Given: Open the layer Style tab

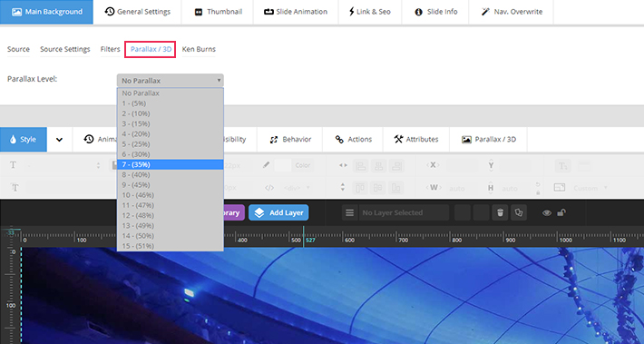Looking at the screenshot, I should (24, 140).
